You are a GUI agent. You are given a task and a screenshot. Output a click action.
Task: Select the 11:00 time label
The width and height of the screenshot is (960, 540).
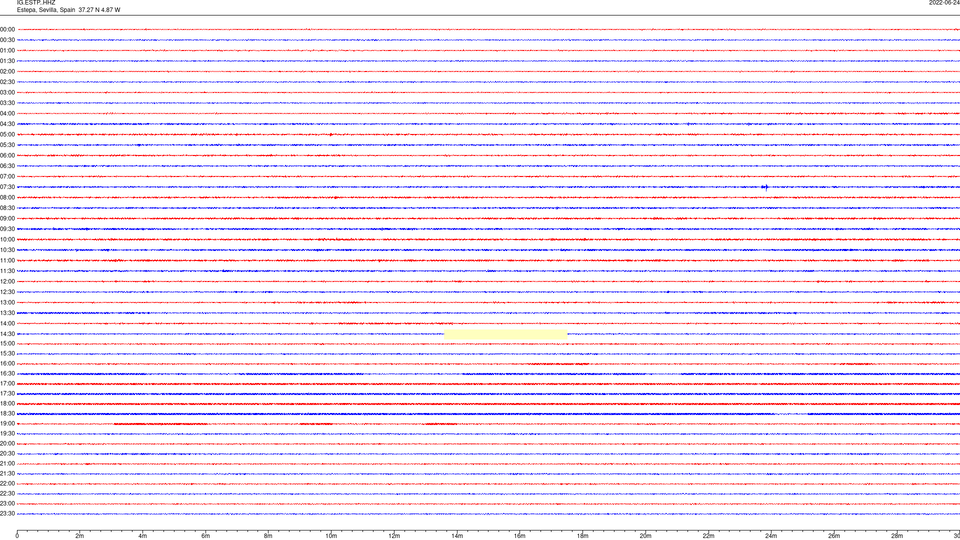(7, 261)
